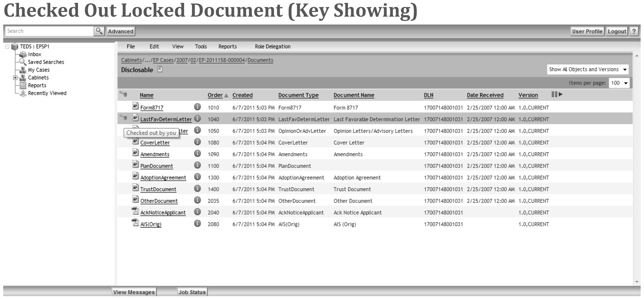Sort by the Order column header
The width and height of the screenshot is (644, 299).
215,95
